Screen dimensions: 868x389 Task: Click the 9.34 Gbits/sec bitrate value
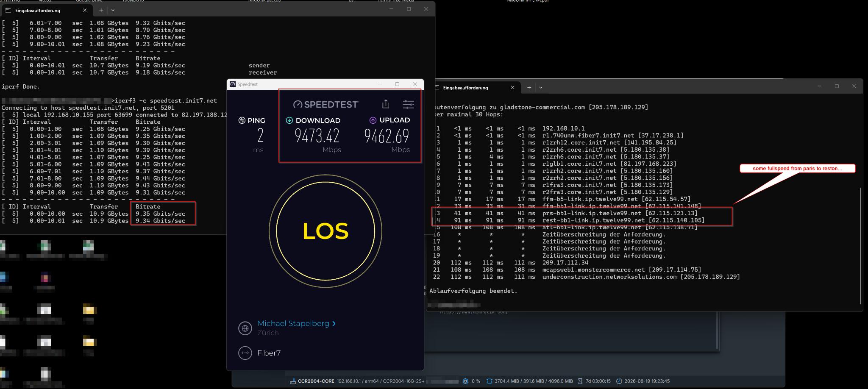(160, 221)
